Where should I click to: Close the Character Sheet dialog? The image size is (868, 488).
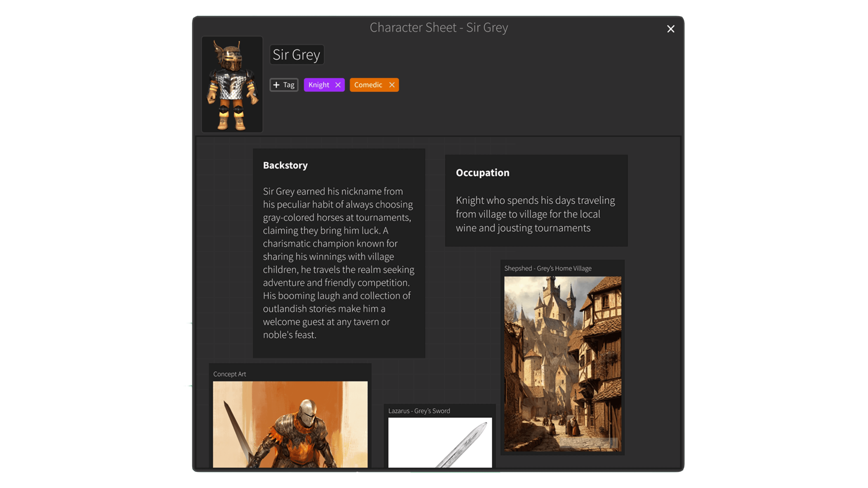[670, 29]
